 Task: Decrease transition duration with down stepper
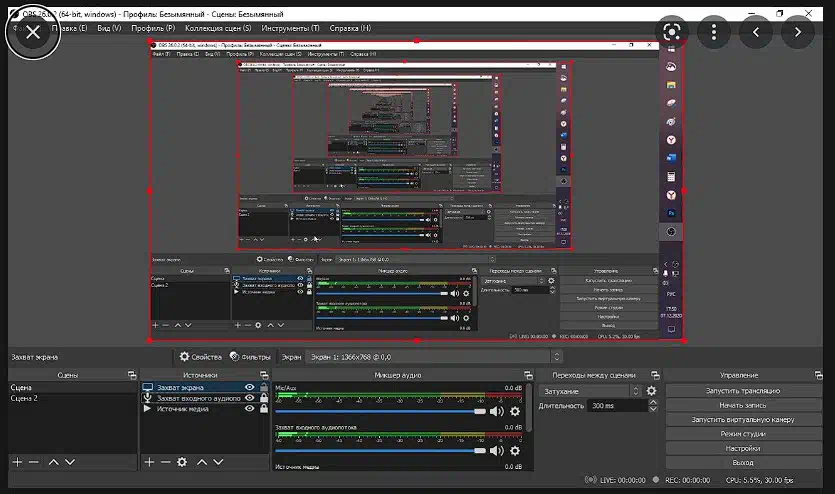[x=653, y=409]
